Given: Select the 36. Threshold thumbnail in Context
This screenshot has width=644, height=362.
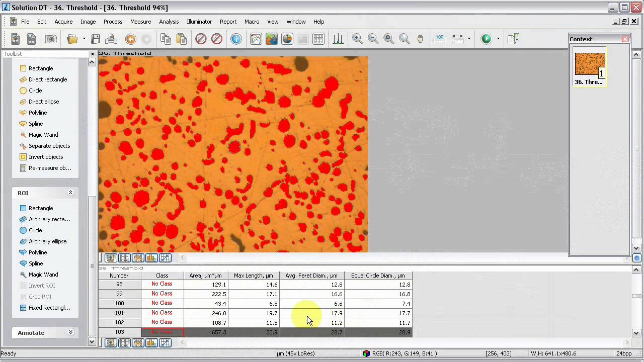Looking at the screenshot, I should click(590, 67).
